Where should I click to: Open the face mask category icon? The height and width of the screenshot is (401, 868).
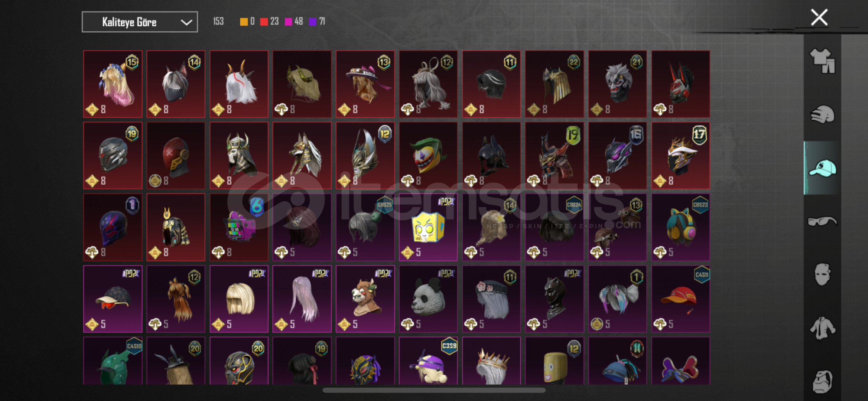pos(822,274)
